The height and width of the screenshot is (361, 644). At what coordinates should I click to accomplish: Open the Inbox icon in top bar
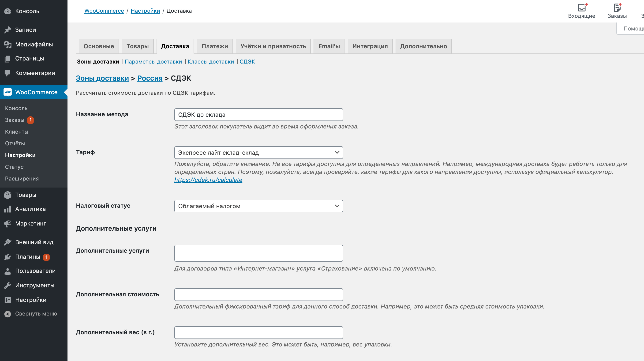coord(581,8)
